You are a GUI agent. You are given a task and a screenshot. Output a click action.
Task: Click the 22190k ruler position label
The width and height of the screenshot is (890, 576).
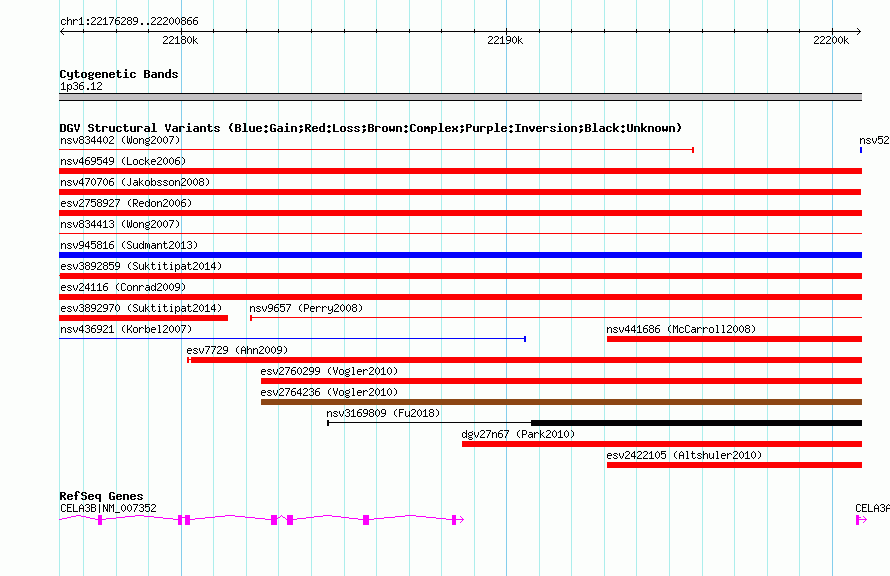pos(505,40)
